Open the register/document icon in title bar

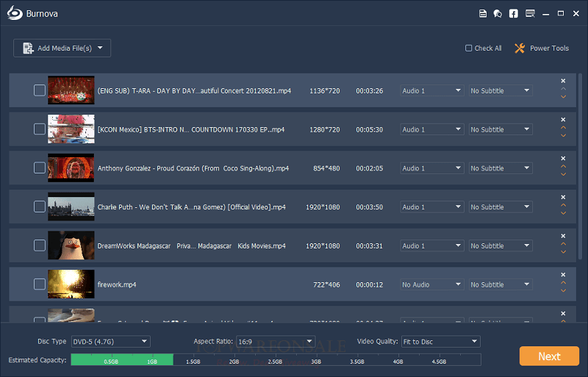pos(483,13)
